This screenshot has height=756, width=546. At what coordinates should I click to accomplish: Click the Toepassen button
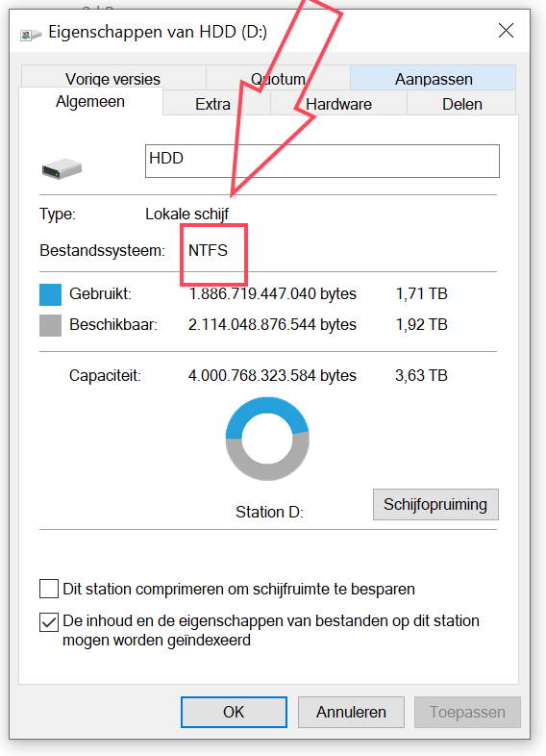click(x=467, y=712)
